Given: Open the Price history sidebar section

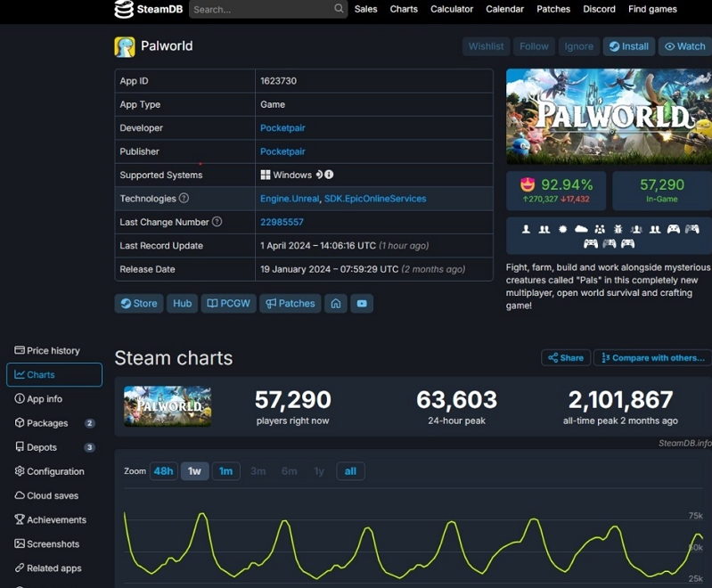Looking at the screenshot, I should pyautogui.click(x=53, y=350).
